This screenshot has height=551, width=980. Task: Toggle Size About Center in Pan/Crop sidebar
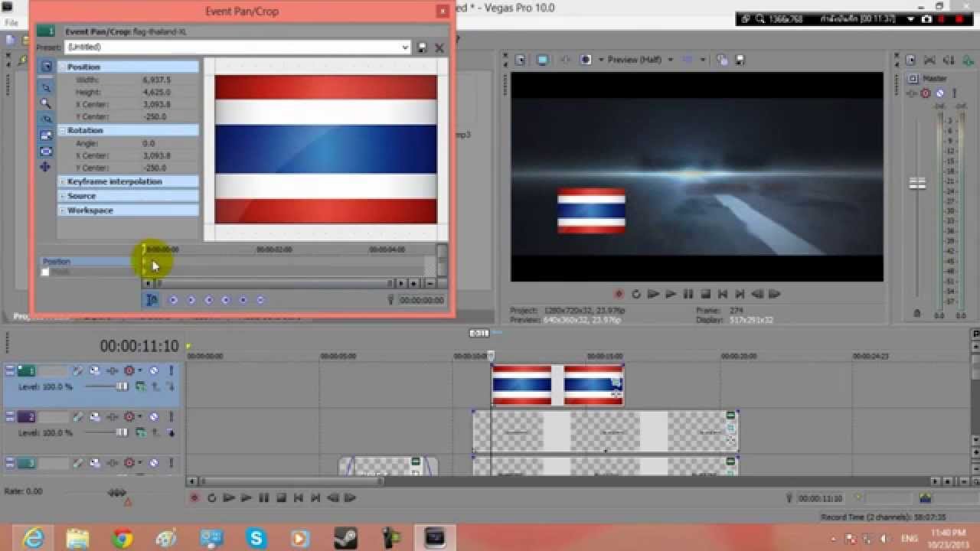45,151
